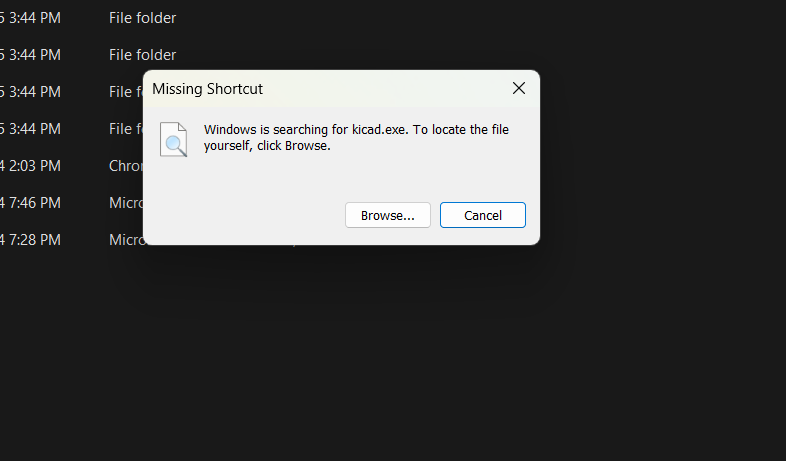Cancel the Missing Shortcut dialog
The height and width of the screenshot is (461, 786).
pos(483,215)
